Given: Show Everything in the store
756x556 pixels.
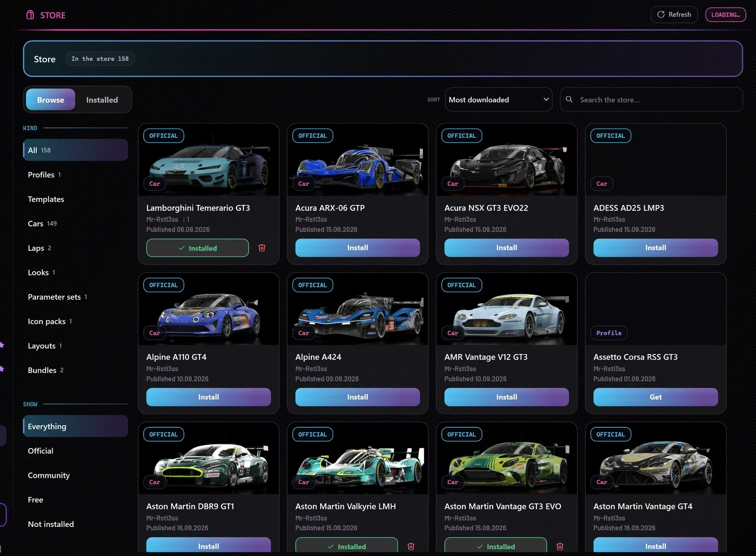Looking at the screenshot, I should pyautogui.click(x=75, y=426).
